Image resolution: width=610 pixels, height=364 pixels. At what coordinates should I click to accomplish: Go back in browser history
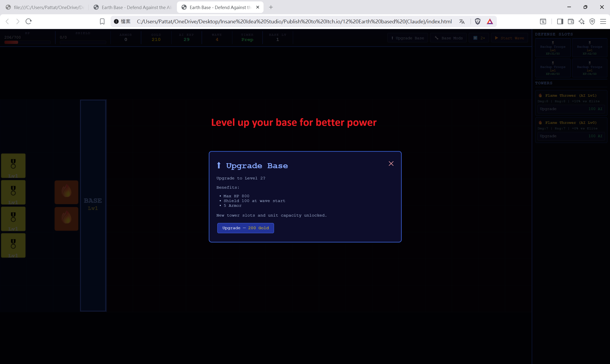(7, 22)
